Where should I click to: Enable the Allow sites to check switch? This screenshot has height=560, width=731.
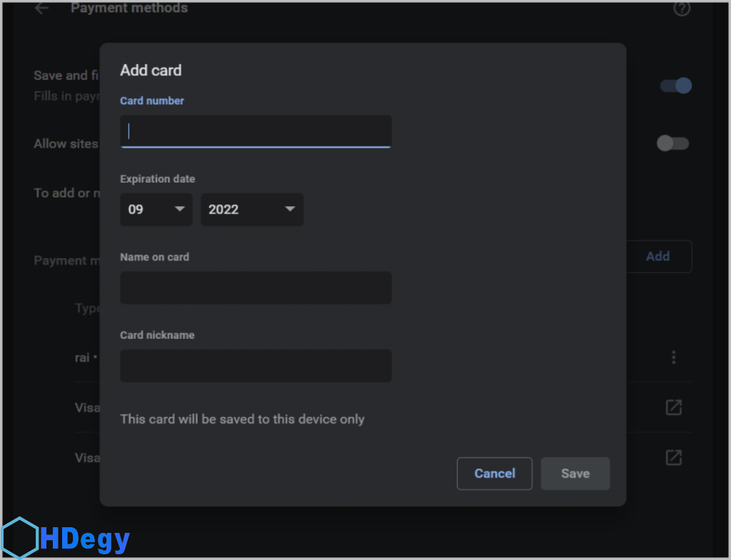point(672,143)
